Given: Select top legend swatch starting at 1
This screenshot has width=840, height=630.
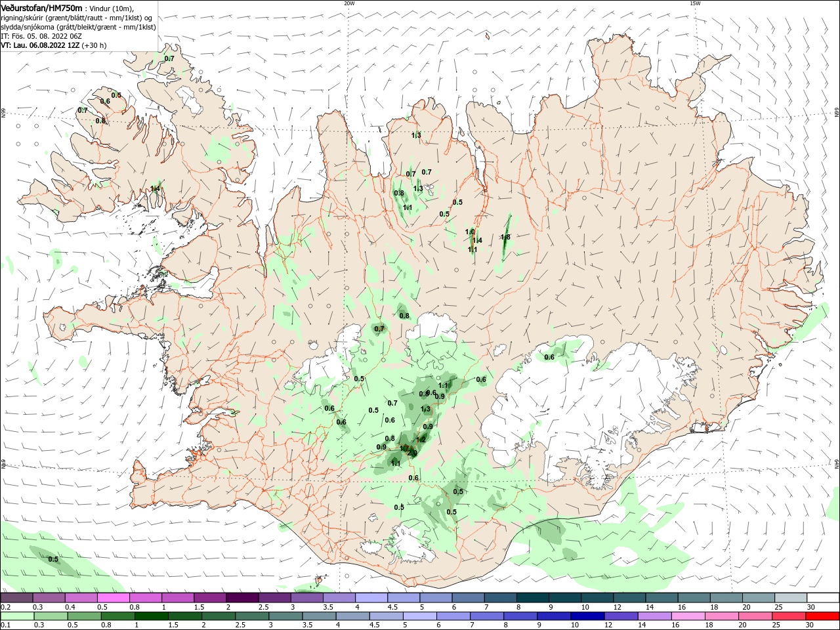Looking at the screenshot, I should pos(177,597).
